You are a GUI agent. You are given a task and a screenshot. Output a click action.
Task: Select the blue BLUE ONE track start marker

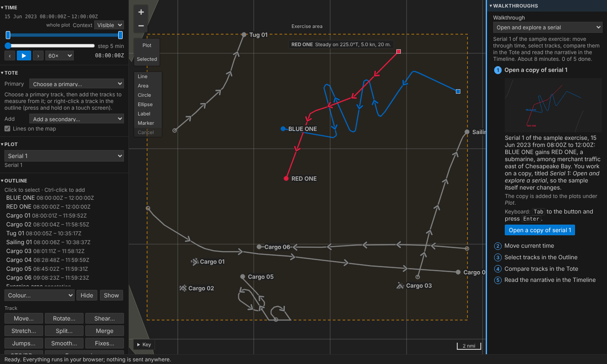(x=458, y=91)
